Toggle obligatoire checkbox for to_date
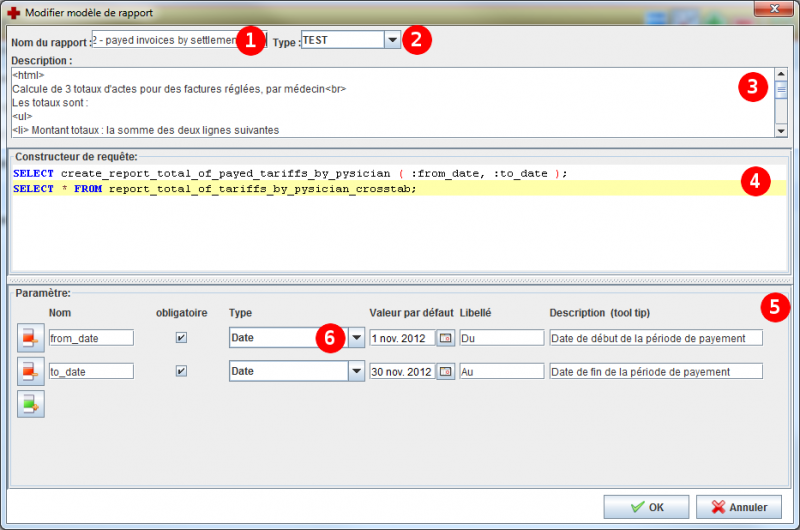The image size is (800, 530). 181,371
